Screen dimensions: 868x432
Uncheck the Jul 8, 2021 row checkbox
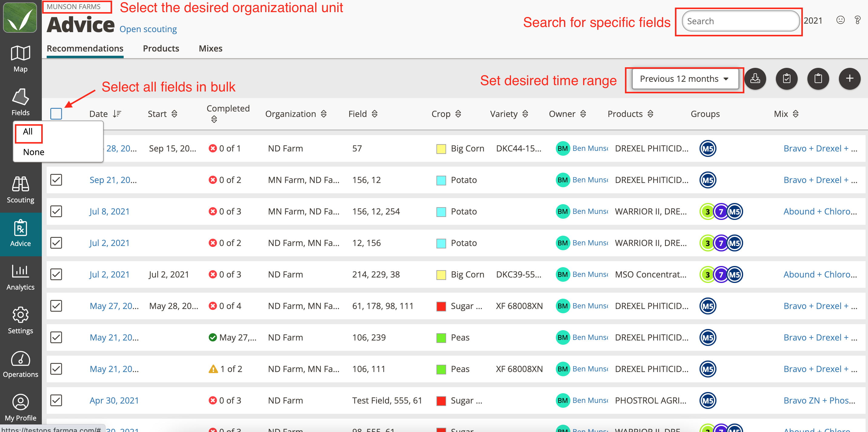56,211
